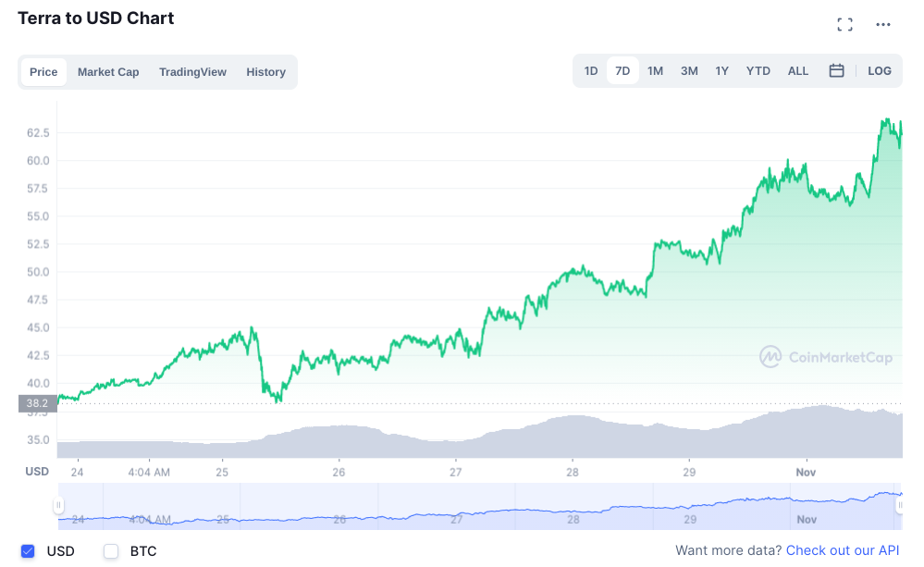Enable the BTC checkbox
This screenshot has width=924, height=567.
(112, 551)
